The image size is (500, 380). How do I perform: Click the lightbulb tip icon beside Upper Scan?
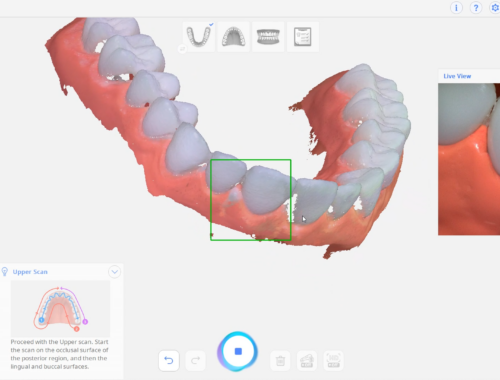[5, 272]
